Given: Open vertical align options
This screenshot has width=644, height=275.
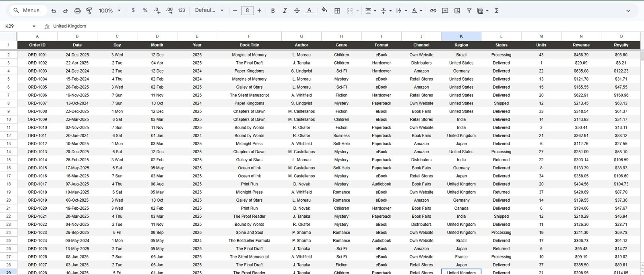Looking at the screenshot, I should coord(386,10).
